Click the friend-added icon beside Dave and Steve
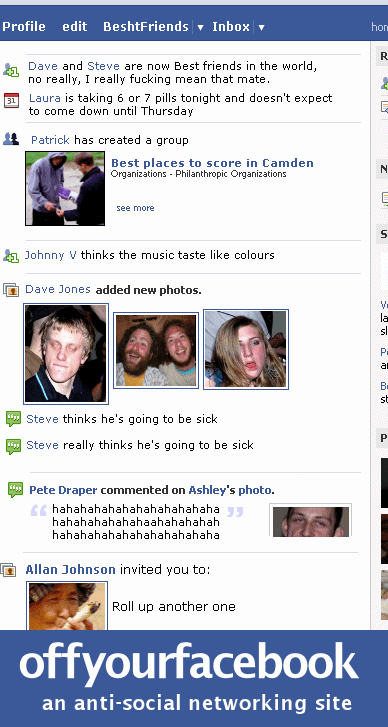 point(11,70)
